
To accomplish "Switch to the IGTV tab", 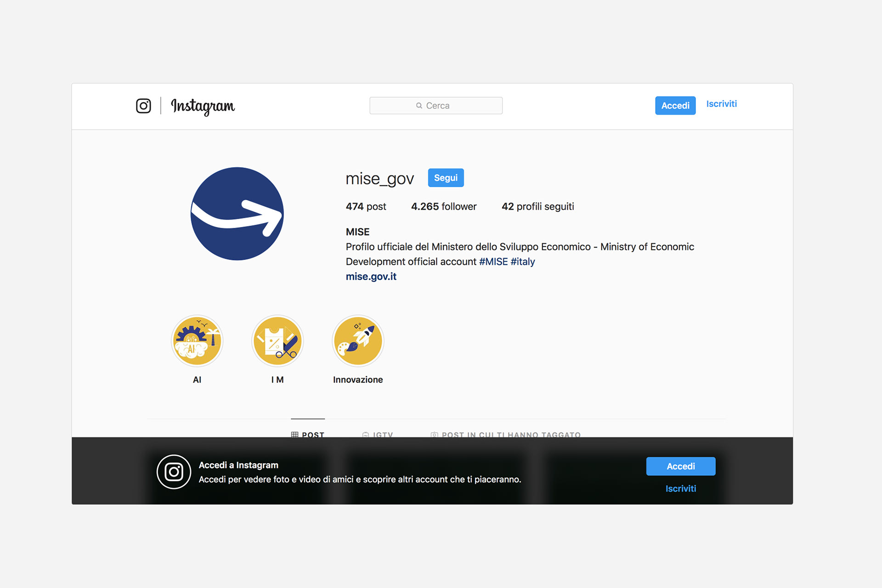I will (x=378, y=434).
